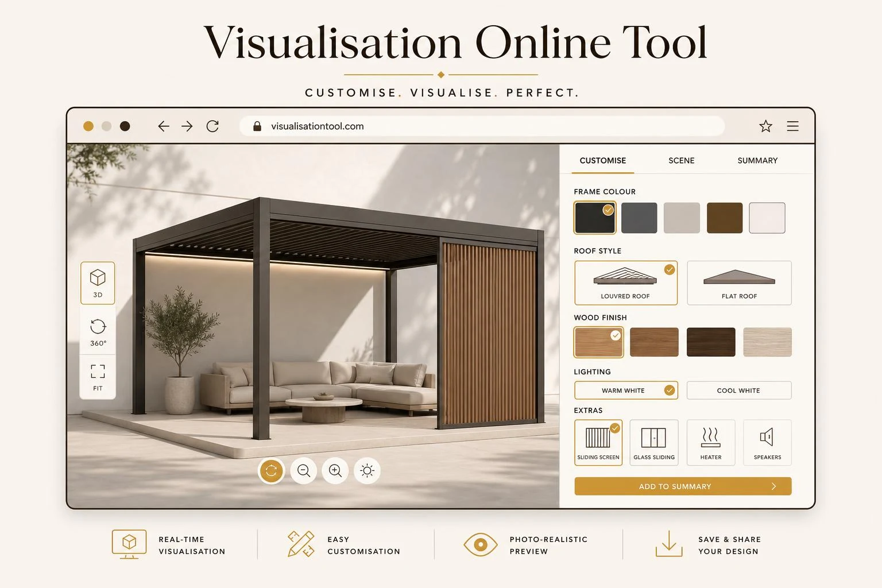Pick the black frame colour swatch

(x=595, y=218)
